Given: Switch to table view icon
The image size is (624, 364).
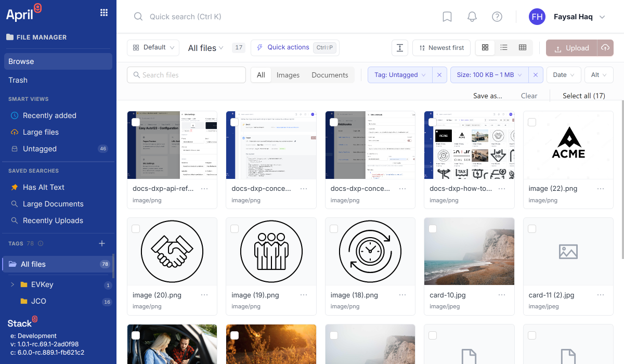Looking at the screenshot, I should [x=523, y=48].
